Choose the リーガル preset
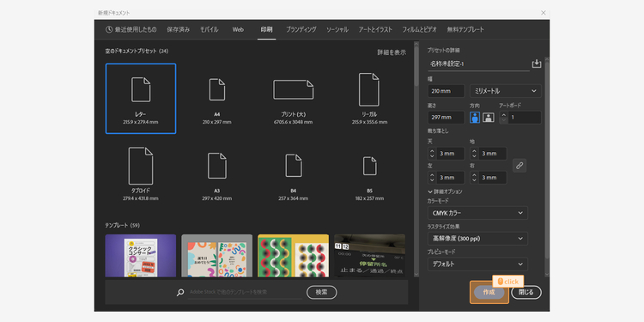Viewport: 644px width, 322px height. [369, 99]
